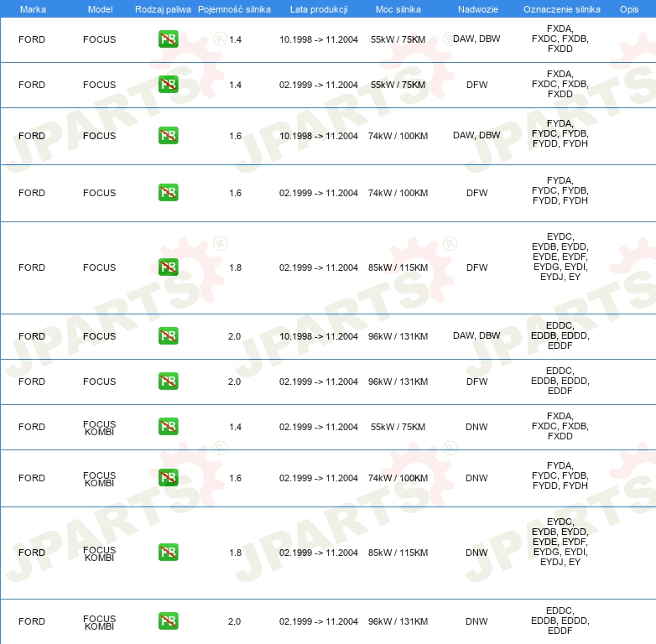Select the Moc silnika column header
Viewport: 656px width, 644px height.
click(398, 9)
